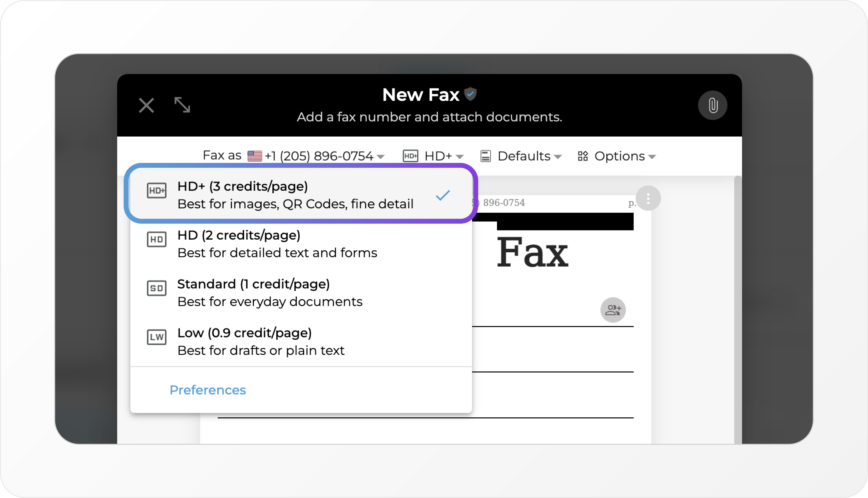The image size is (868, 498).
Task: Click the Options grid icon
Action: point(583,156)
